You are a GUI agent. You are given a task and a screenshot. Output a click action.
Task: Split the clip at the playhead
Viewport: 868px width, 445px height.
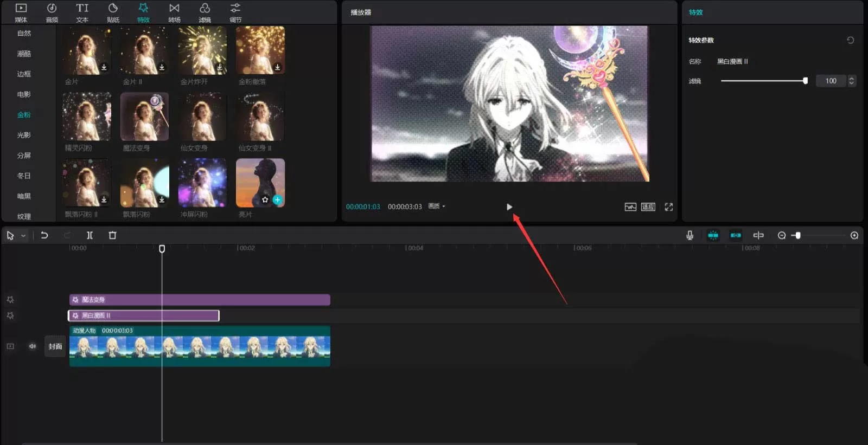(90, 235)
